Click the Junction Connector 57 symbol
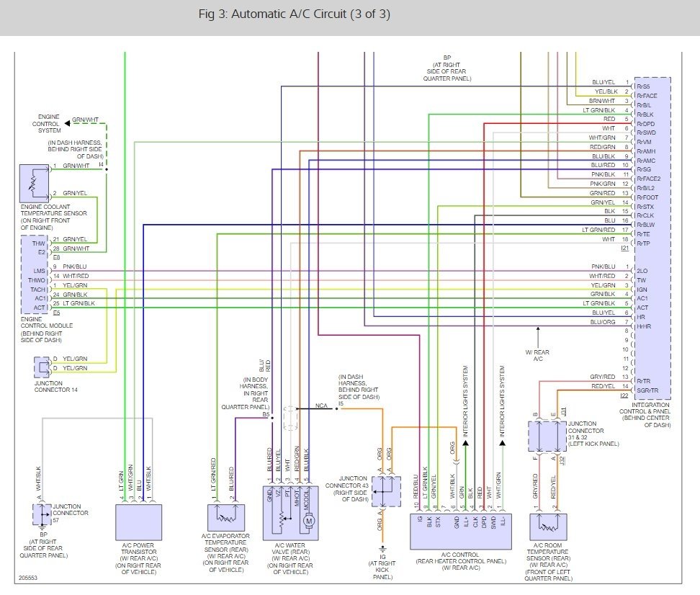This screenshot has width=700, height=595. pyautogui.click(x=42, y=514)
